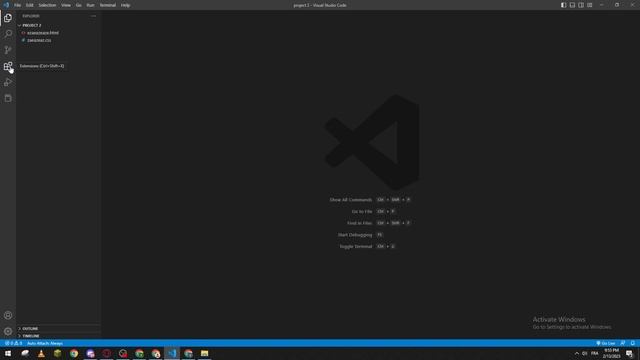
Task: Open the .html file in Explorer
Action: point(42,33)
